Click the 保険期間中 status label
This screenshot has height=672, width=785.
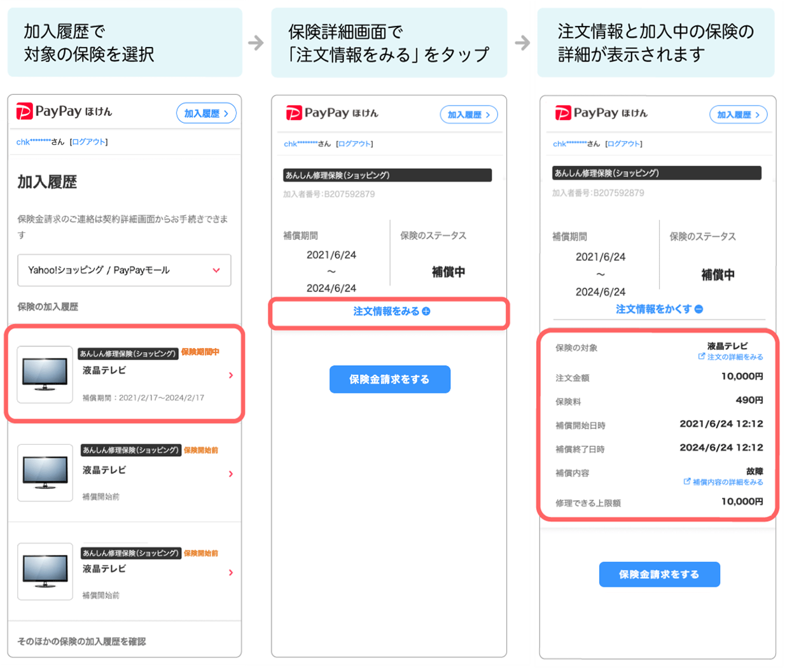[200, 352]
